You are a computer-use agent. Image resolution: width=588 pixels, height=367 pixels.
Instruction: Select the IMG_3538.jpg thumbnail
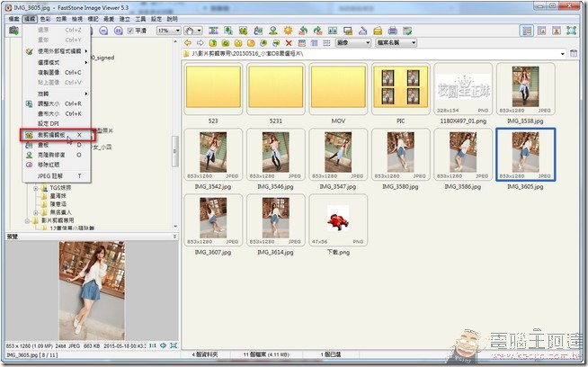[x=525, y=89]
